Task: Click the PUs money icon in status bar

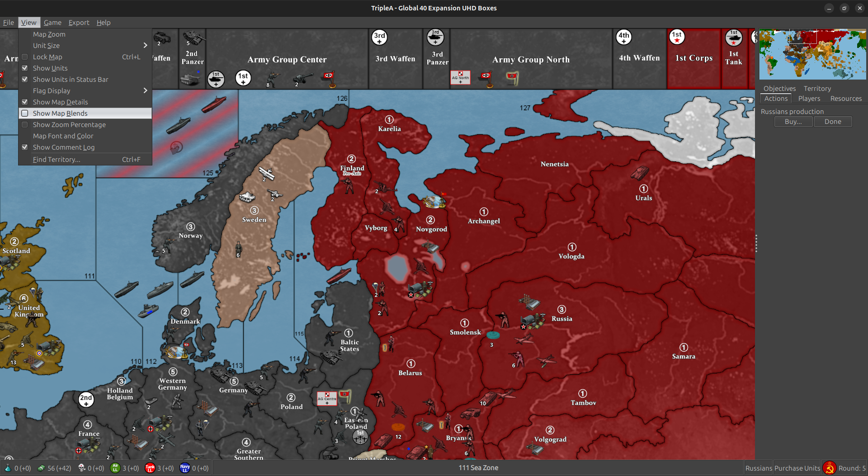Action: 41,468
